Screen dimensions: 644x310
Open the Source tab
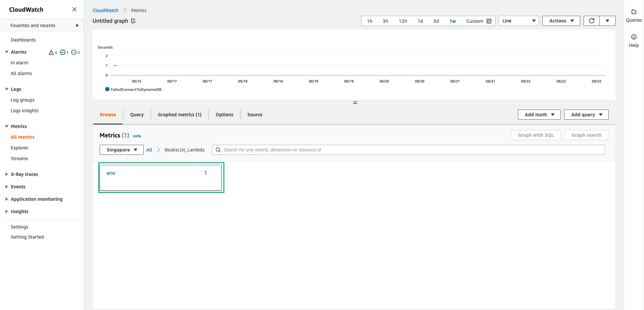click(x=255, y=115)
